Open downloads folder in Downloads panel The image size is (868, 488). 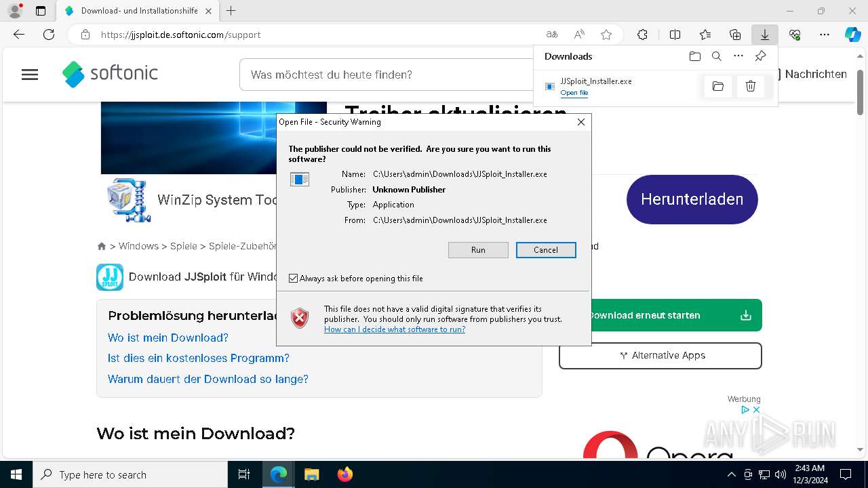point(694,56)
